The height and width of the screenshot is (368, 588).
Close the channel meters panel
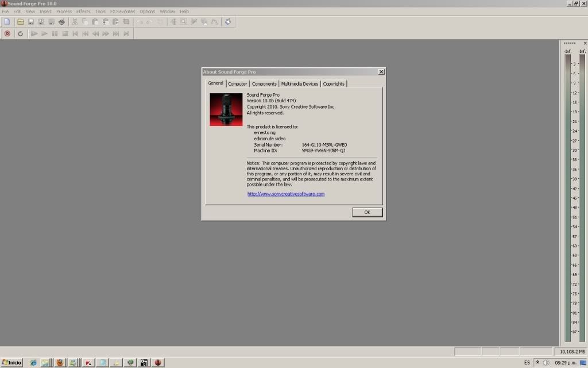coord(585,43)
